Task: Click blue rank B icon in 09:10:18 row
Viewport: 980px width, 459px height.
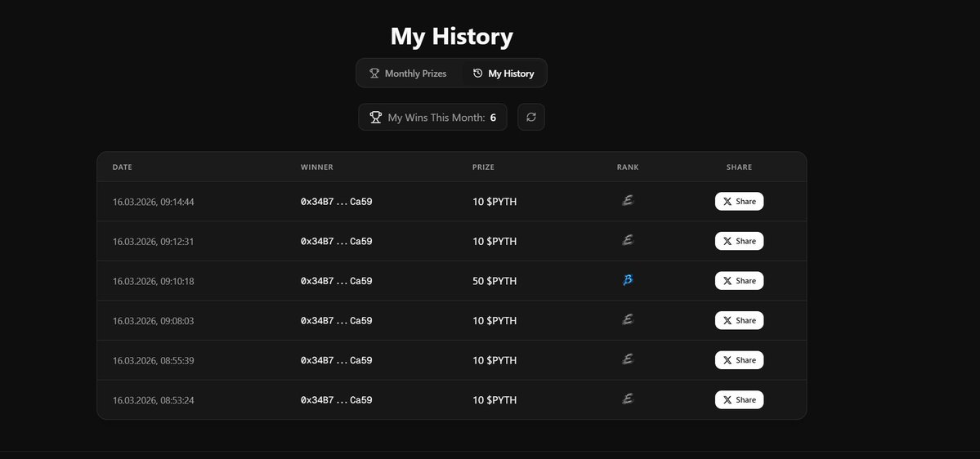Action: point(628,280)
